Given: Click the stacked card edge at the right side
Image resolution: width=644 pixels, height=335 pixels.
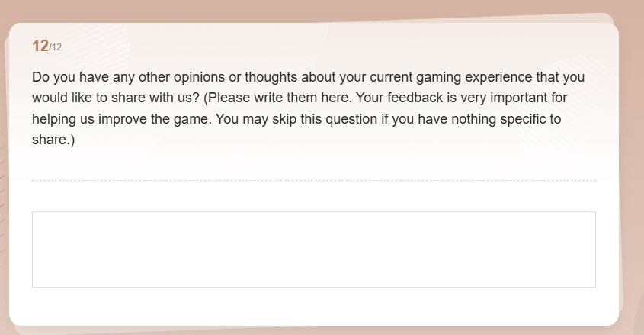Looking at the screenshot, I should pos(621,164).
